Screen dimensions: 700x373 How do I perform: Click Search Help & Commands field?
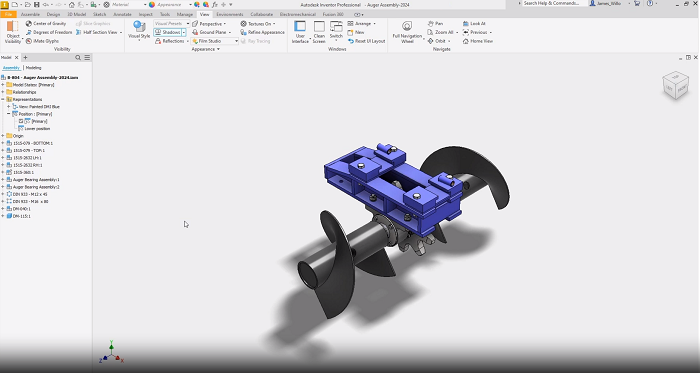[x=551, y=3]
